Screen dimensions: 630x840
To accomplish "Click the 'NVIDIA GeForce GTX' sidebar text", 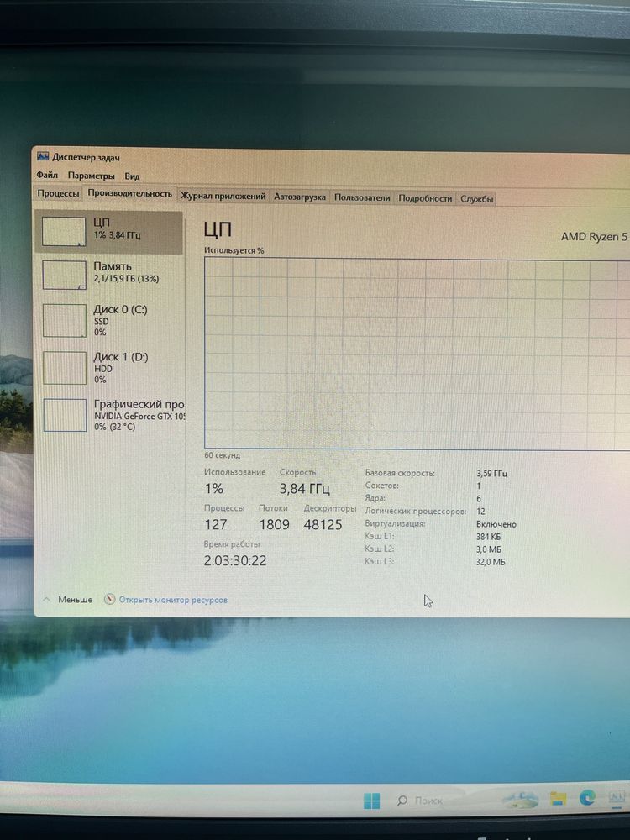I will tap(139, 417).
